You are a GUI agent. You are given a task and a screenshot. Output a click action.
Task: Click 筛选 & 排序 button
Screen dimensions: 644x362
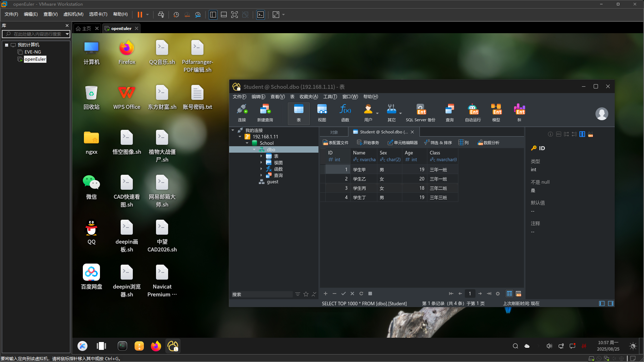click(x=438, y=143)
